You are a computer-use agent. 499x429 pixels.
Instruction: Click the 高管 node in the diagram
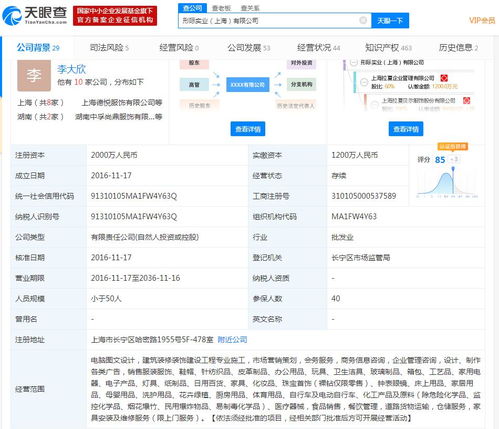[x=194, y=85]
